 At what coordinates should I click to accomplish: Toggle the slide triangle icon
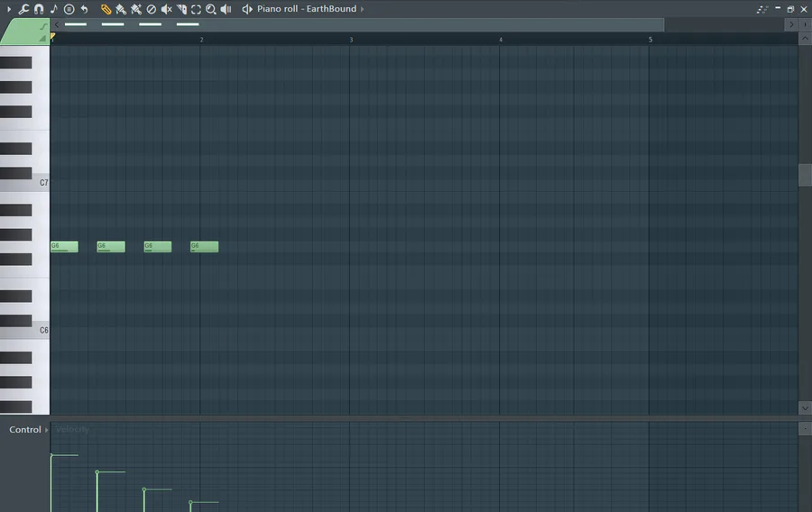[x=42, y=38]
